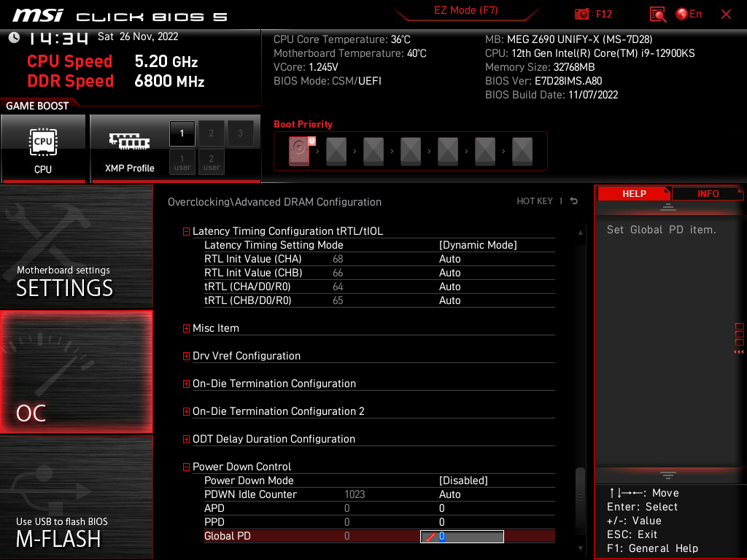The image size is (747, 560).
Task: Click the second boot priority slot
Action: pos(336,151)
